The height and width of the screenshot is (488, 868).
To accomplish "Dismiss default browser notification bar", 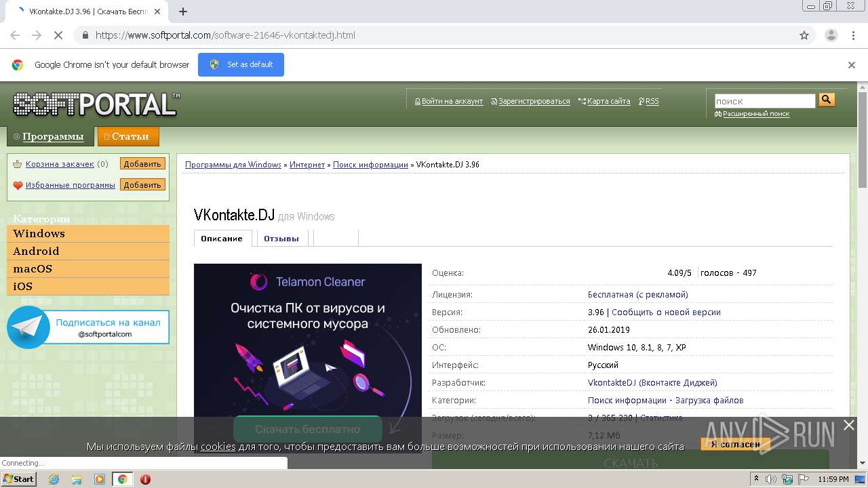I will [852, 65].
